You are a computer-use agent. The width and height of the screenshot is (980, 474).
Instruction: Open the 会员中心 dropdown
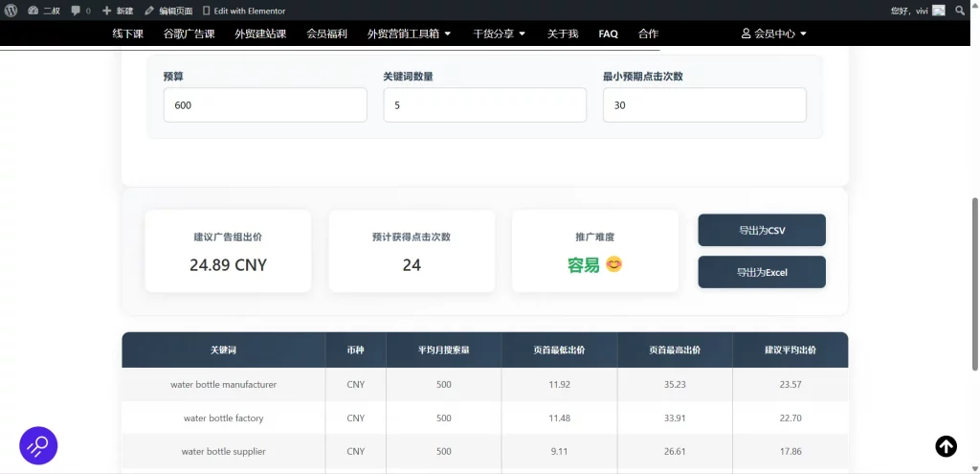tap(774, 34)
